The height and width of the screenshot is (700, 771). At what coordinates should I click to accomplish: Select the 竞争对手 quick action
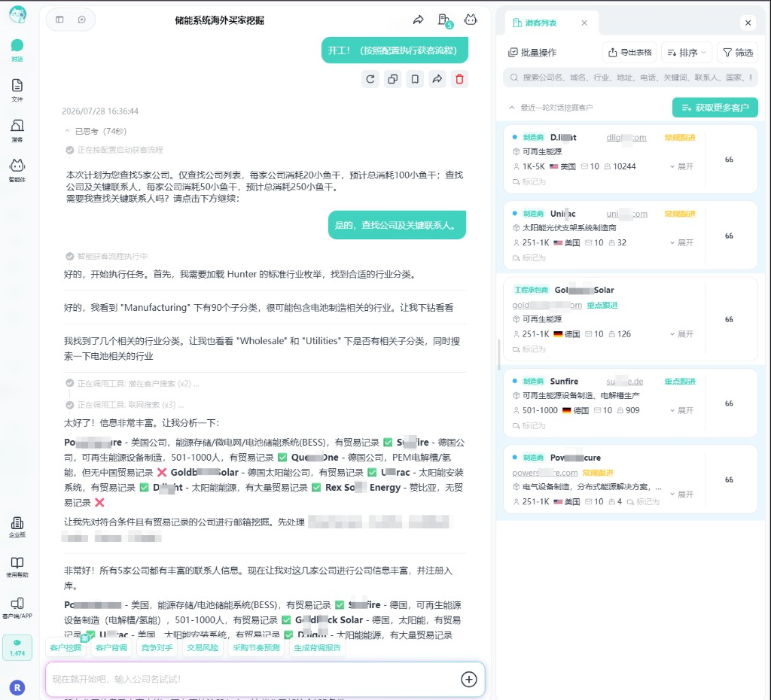157,648
